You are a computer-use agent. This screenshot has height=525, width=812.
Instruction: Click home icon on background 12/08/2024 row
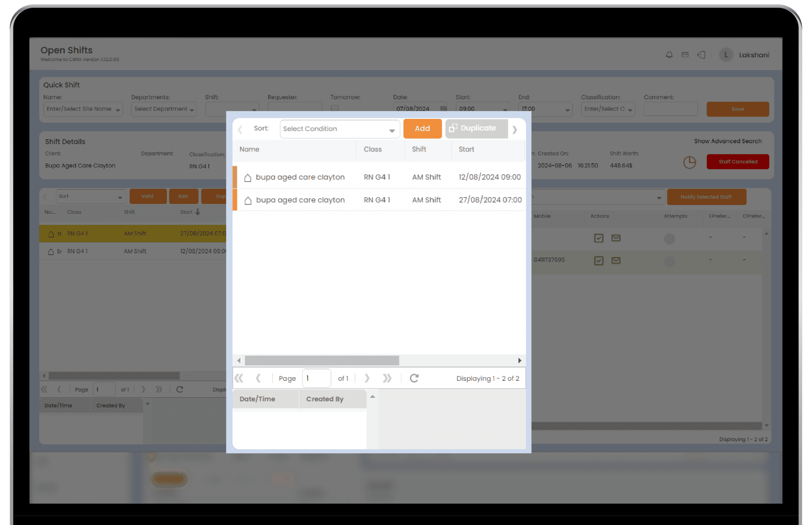[x=51, y=252]
